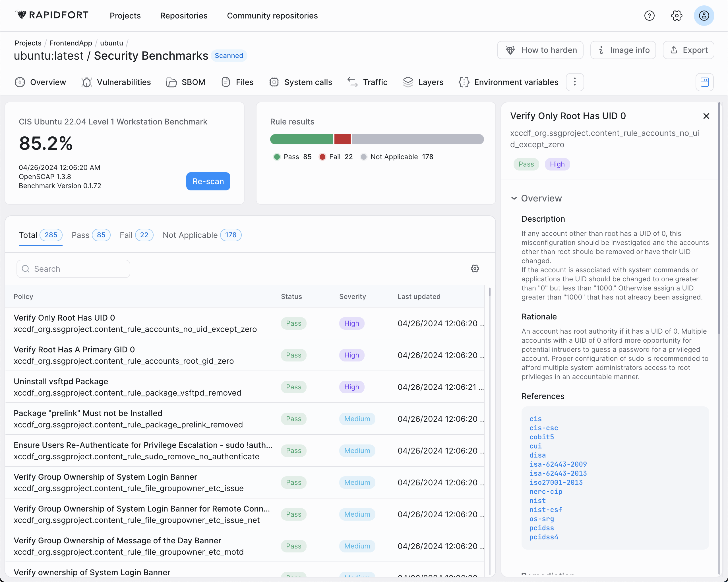Open the top-right settings gear

coord(677,16)
